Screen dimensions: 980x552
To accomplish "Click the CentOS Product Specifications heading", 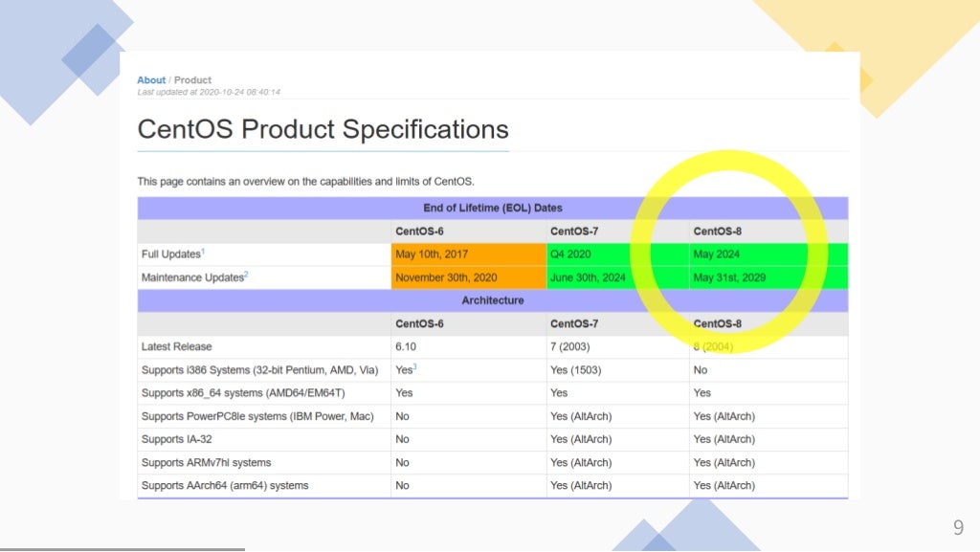I will (323, 129).
